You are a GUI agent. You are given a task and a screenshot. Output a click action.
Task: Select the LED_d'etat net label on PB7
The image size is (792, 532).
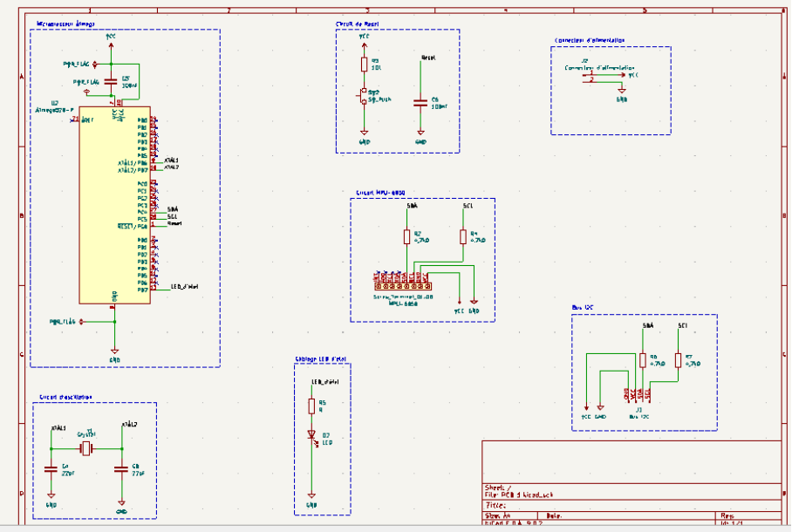[184, 286]
